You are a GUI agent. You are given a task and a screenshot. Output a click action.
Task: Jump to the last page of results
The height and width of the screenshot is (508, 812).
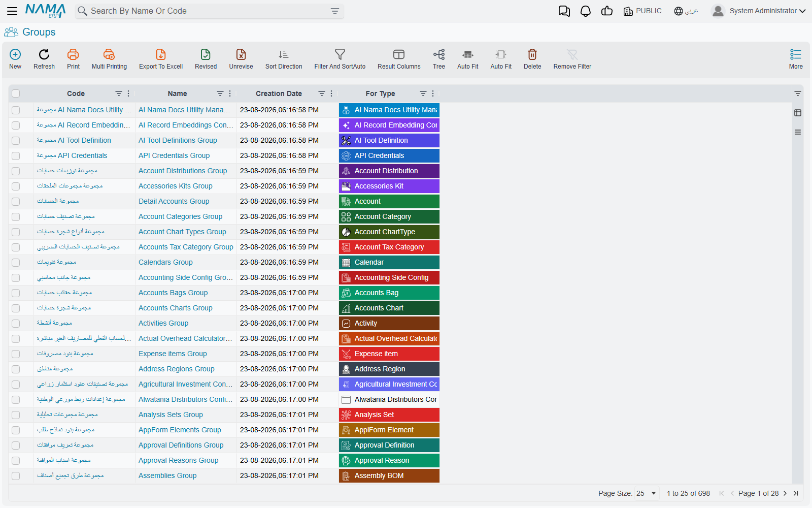coord(796,493)
